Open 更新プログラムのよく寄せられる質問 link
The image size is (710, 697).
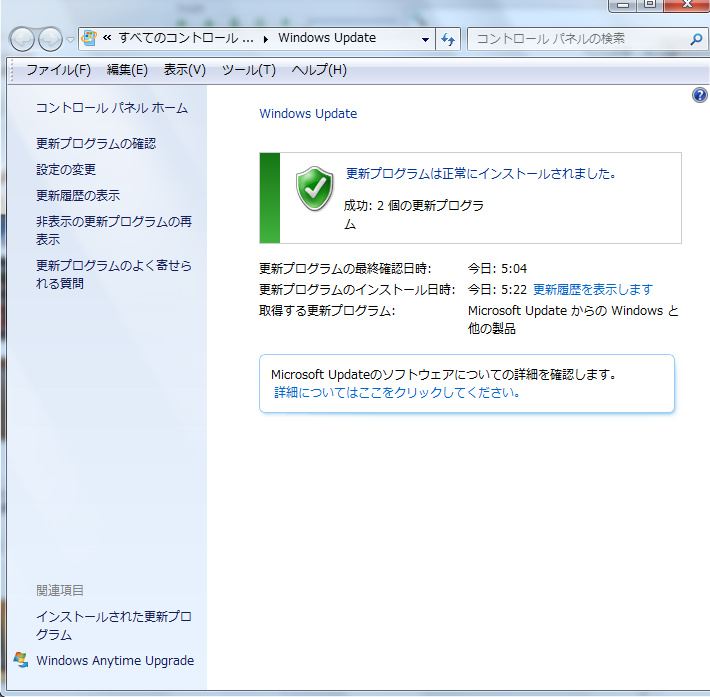(x=114, y=274)
